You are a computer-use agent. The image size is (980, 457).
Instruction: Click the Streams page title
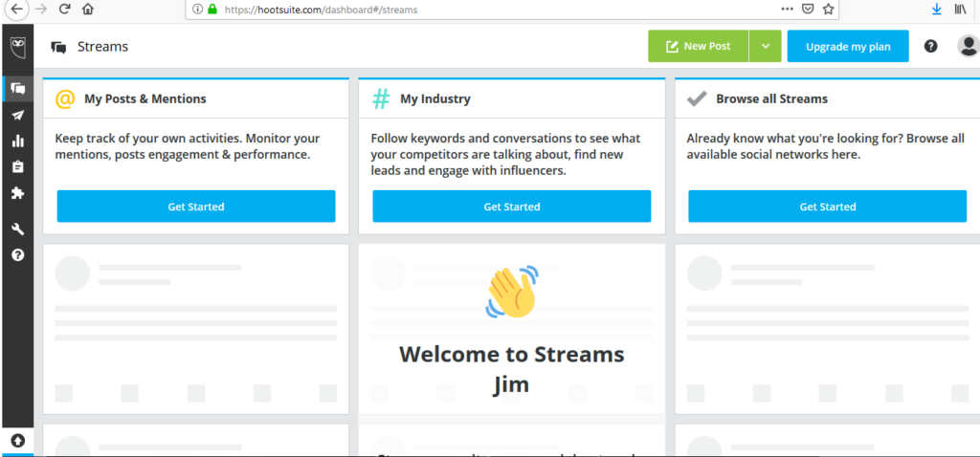pos(102,46)
